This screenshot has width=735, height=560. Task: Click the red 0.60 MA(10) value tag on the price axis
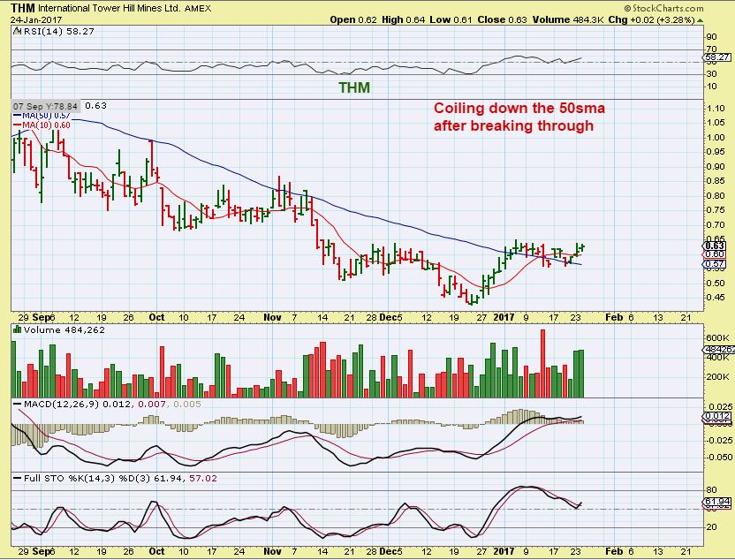click(x=716, y=254)
